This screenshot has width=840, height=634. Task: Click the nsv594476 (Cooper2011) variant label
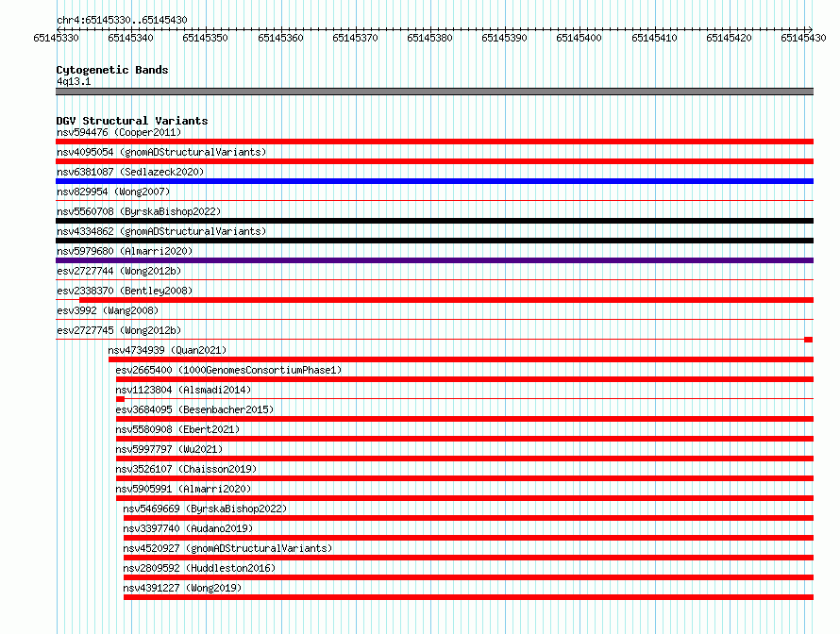point(119,132)
